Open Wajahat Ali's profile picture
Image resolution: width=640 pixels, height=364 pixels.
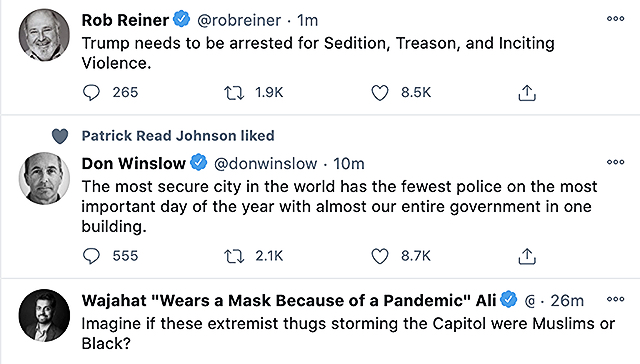pyautogui.click(x=44, y=315)
